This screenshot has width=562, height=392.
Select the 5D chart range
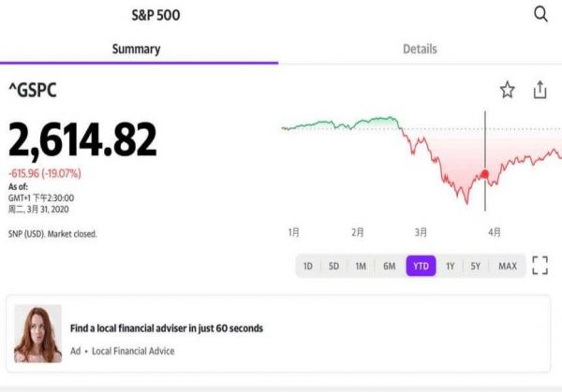tap(333, 267)
